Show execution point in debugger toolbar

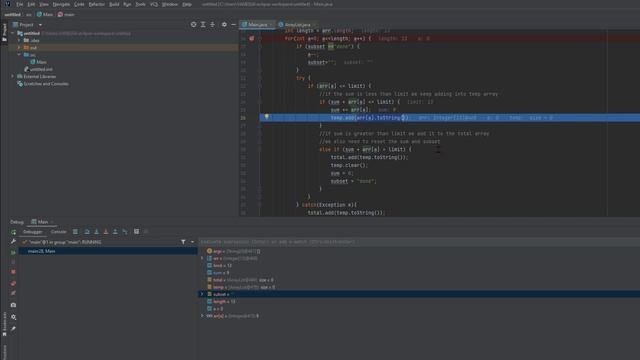click(76, 232)
